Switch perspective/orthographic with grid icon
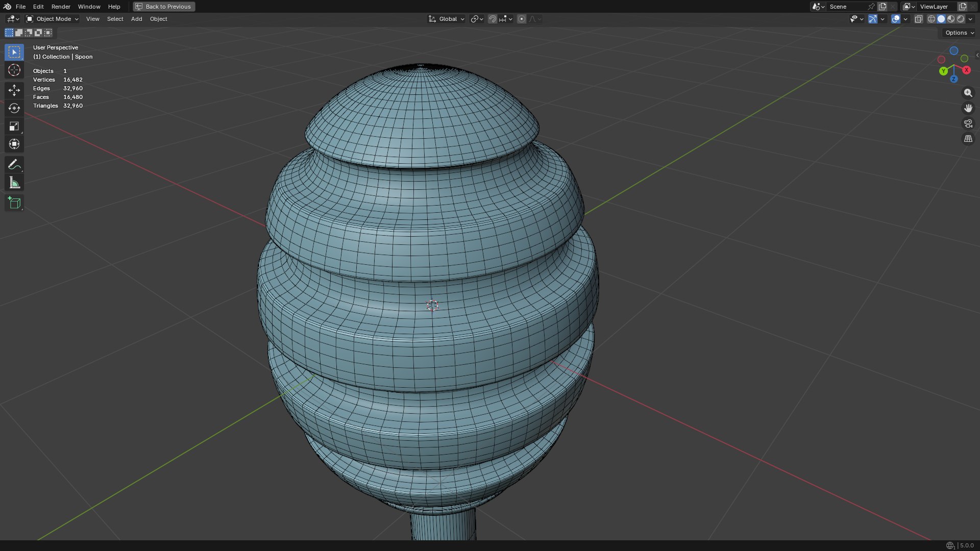 [968, 139]
